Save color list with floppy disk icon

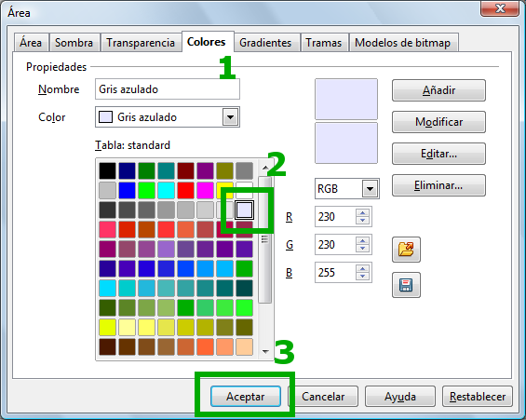pos(406,285)
